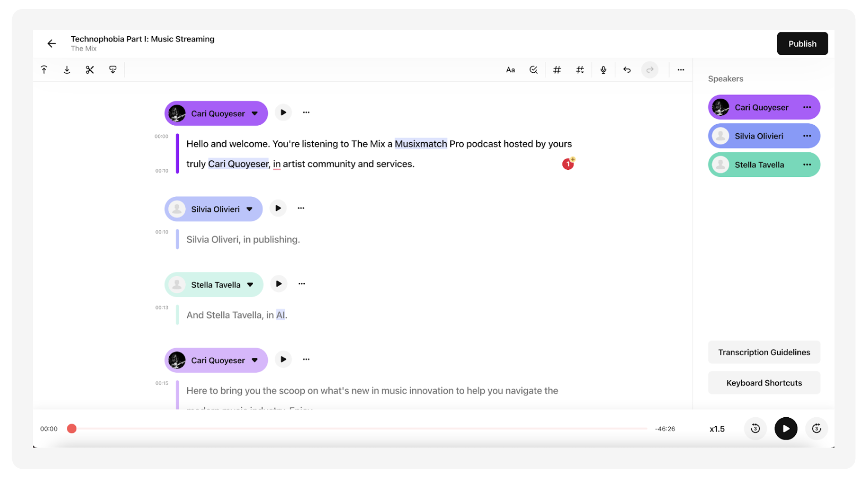This screenshot has height=482, width=868.
Task: Click the hashtag icon in toolbar
Action: (557, 70)
